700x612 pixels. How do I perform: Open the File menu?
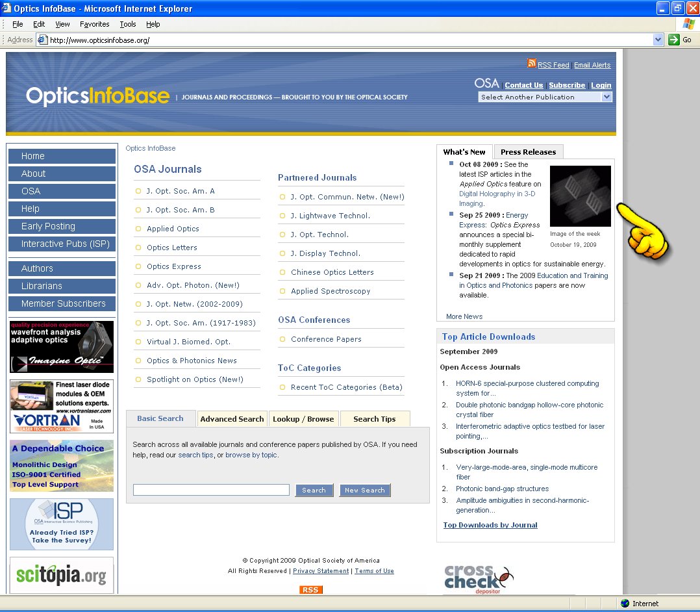click(18, 24)
